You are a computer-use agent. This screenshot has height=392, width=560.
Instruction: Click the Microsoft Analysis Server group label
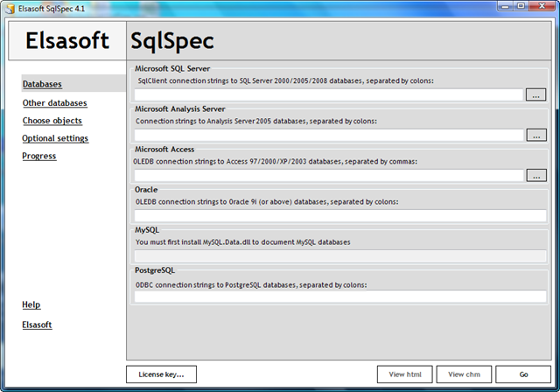pos(180,108)
